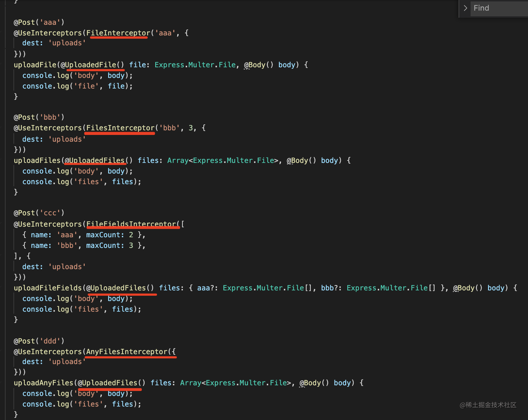Click the @Post('ccc') decorator line
This screenshot has height=420, width=528.
click(x=39, y=213)
